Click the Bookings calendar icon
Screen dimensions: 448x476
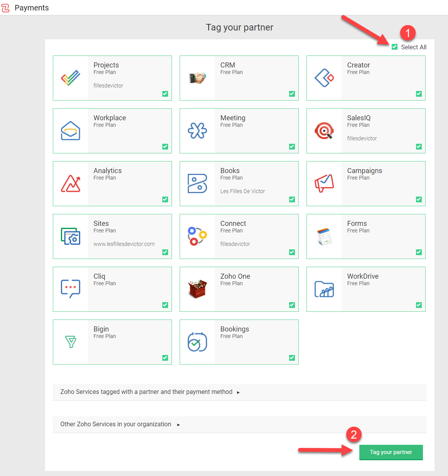point(197,342)
